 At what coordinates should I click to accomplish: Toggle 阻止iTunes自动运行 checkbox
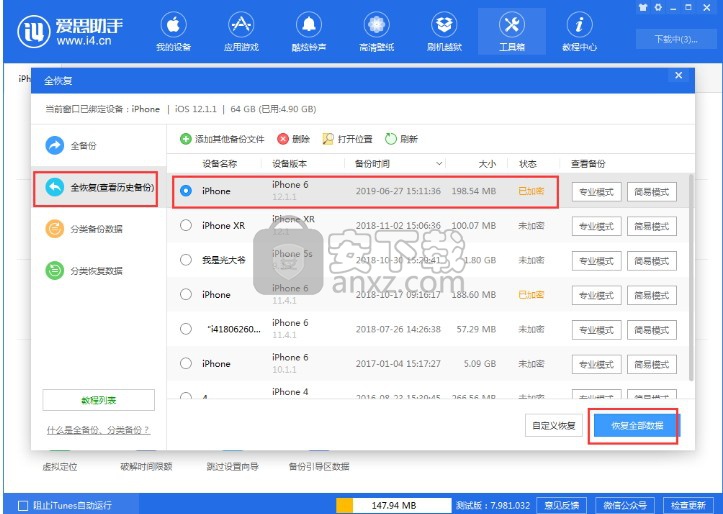pos(23,505)
